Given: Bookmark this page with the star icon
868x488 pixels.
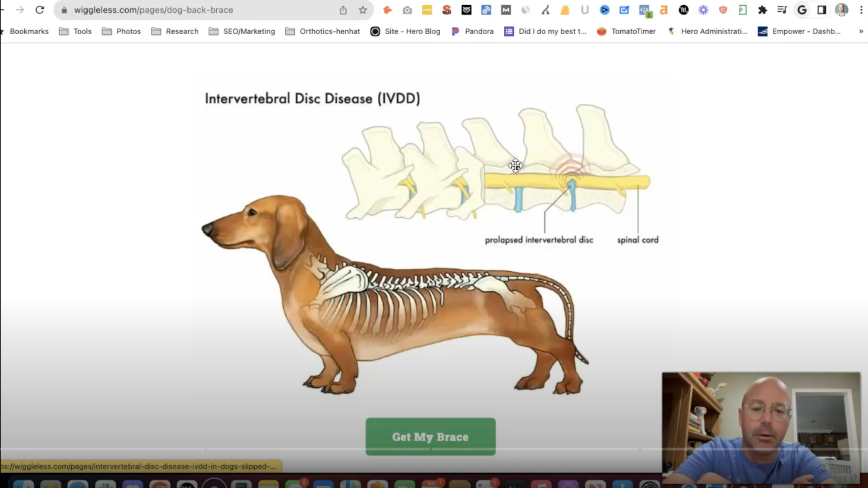Looking at the screenshot, I should [x=363, y=10].
